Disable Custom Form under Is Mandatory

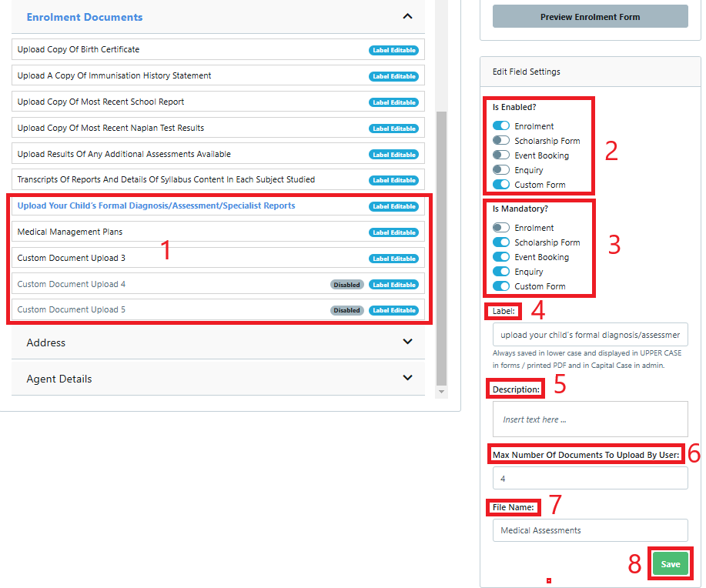500,286
